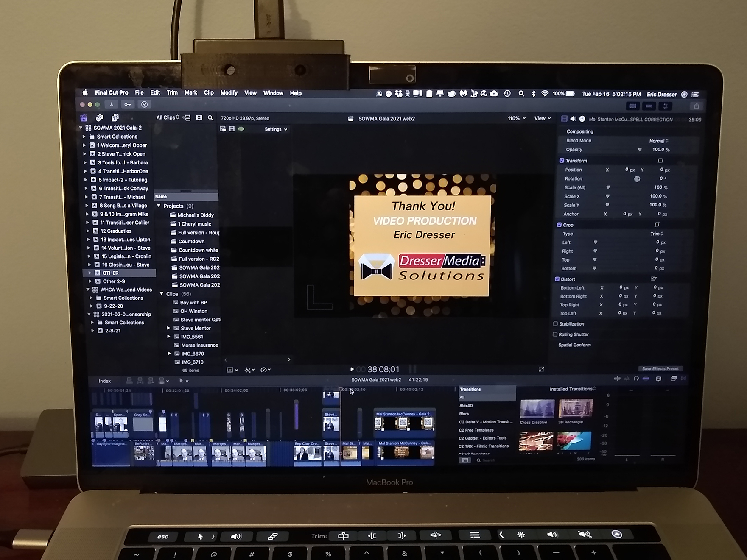This screenshot has height=560, width=747.
Task: Open the Clip menu
Action: (209, 93)
